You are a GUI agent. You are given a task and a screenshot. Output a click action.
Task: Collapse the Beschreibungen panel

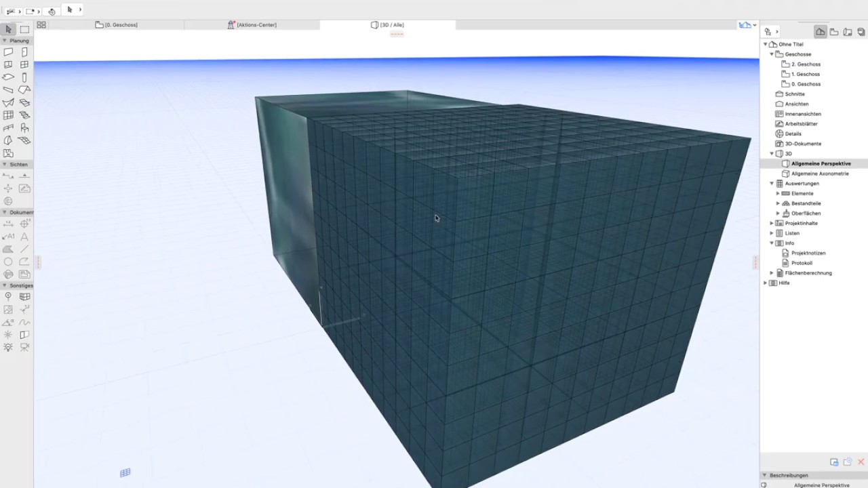pos(765,475)
